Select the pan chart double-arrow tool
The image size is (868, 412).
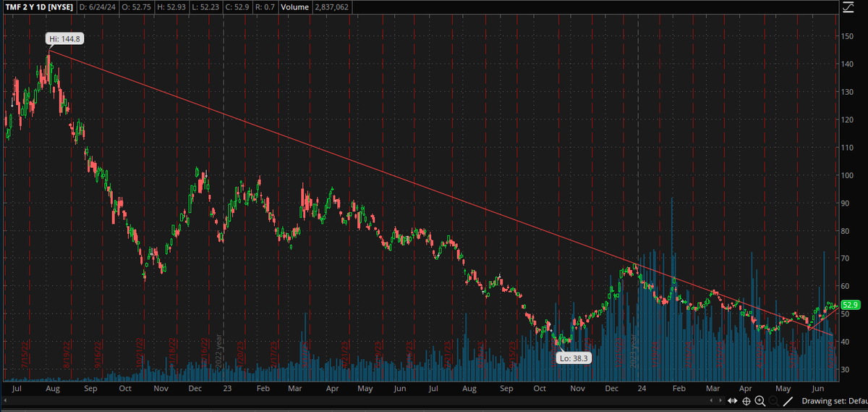point(732,400)
